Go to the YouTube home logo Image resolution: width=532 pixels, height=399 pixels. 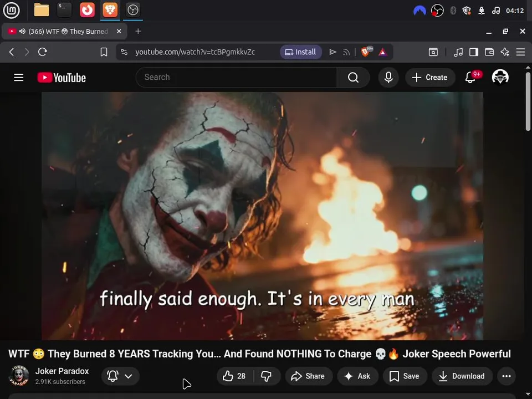pyautogui.click(x=62, y=78)
